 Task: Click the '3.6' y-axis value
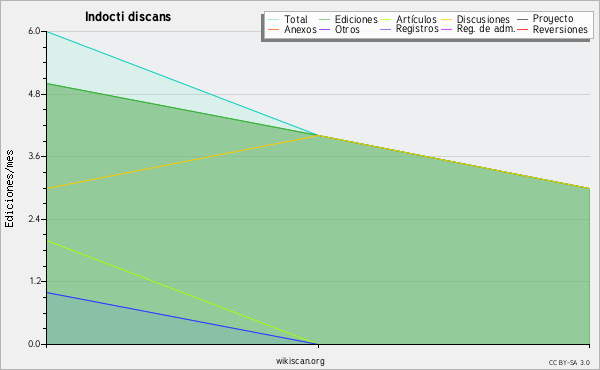pyautogui.click(x=34, y=156)
